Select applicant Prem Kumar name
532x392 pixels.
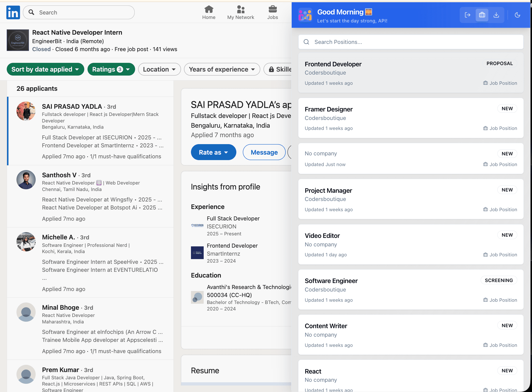60,370
